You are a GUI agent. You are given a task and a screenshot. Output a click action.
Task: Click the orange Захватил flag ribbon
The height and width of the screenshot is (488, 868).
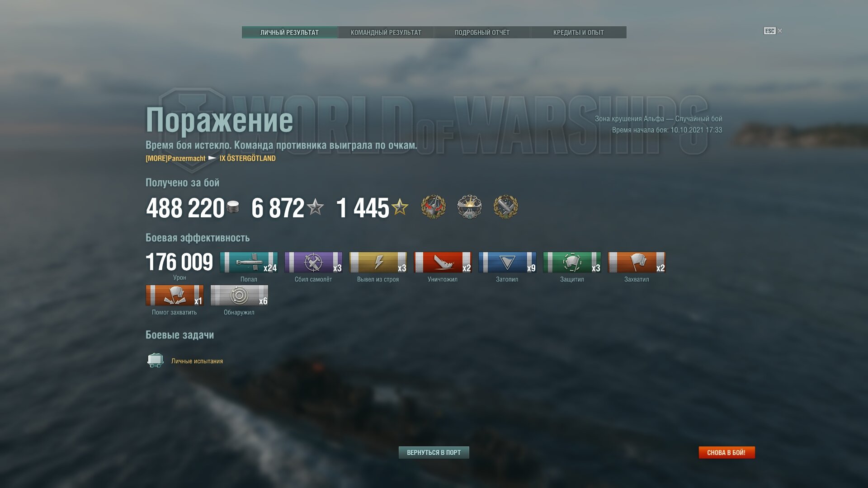tap(637, 262)
